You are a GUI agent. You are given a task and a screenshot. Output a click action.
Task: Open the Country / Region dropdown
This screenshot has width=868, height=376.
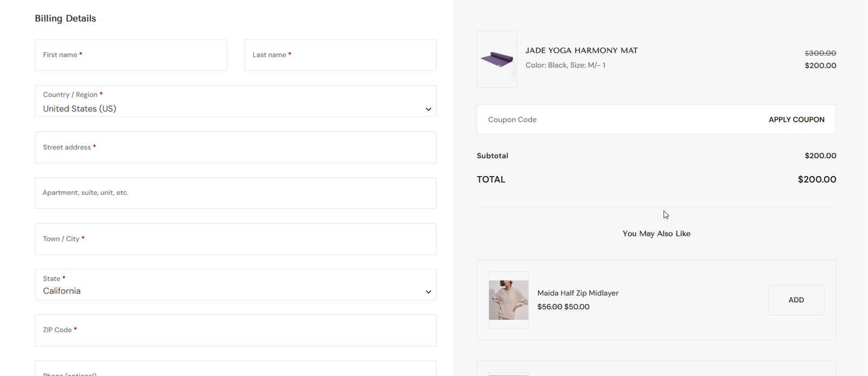click(x=235, y=102)
